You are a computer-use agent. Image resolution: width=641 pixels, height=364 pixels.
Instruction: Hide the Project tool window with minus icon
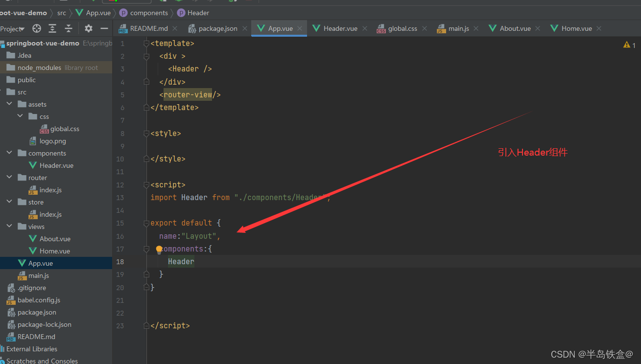(104, 28)
